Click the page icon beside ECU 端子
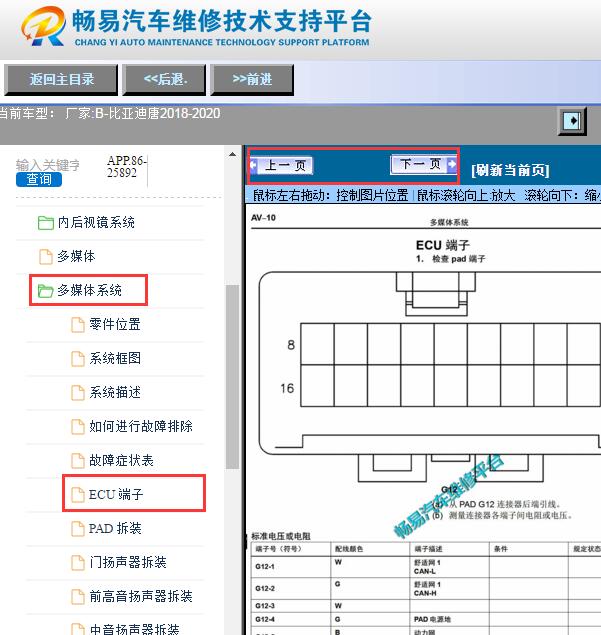601x635 pixels. coord(78,495)
